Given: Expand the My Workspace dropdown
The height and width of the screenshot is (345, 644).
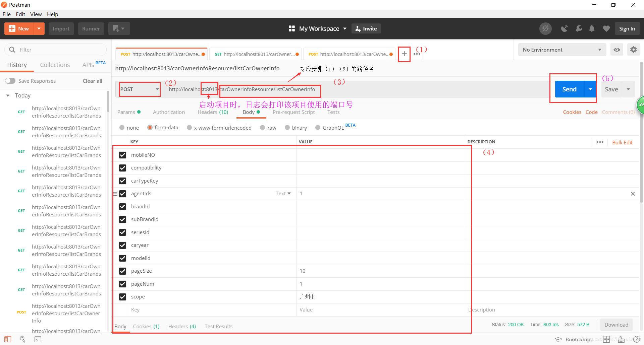Looking at the screenshot, I should [x=345, y=29].
